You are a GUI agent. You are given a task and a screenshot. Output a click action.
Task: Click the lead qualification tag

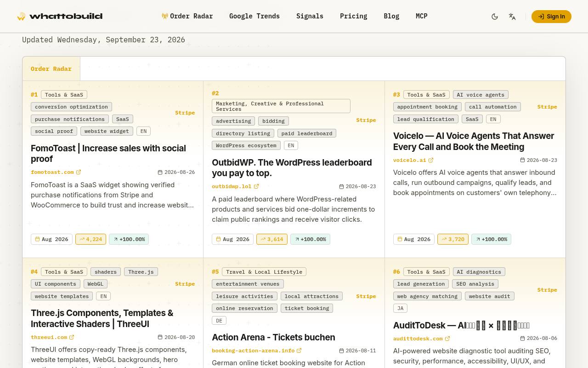(x=426, y=119)
